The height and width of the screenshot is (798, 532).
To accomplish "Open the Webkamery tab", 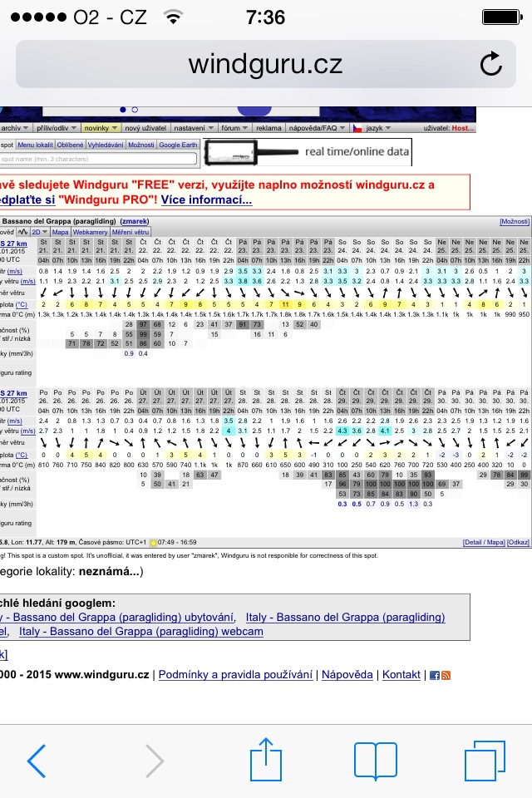I will 90,232.
